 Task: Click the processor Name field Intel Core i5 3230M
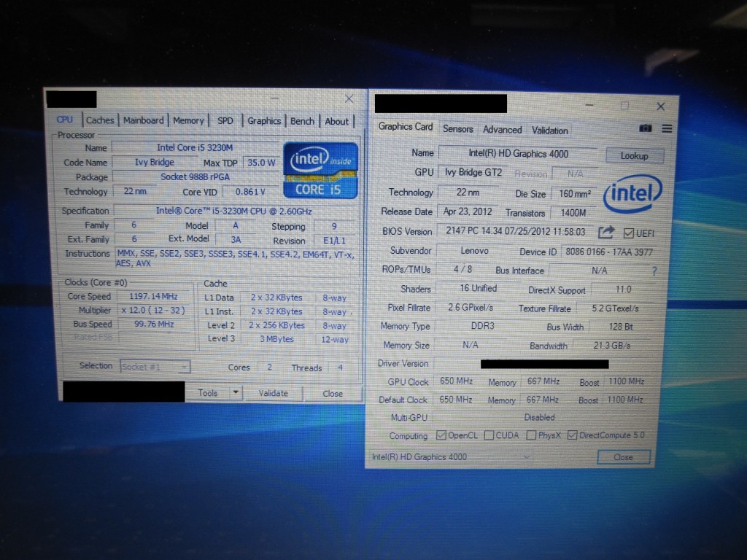[x=195, y=147]
